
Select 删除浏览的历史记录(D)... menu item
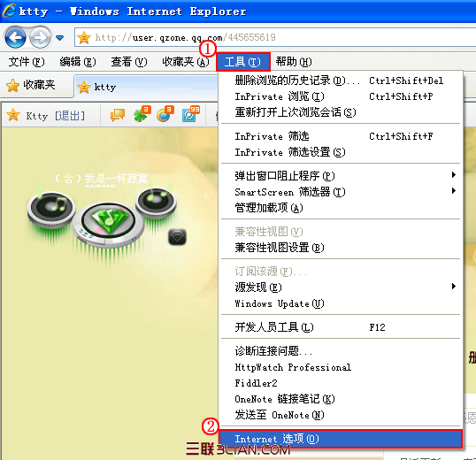coord(341,80)
